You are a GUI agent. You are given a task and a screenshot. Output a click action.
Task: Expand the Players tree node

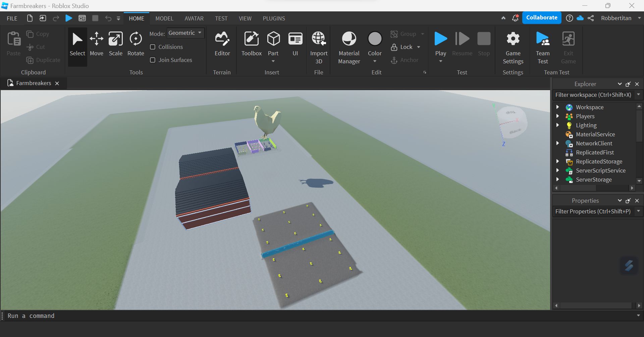pyautogui.click(x=557, y=116)
